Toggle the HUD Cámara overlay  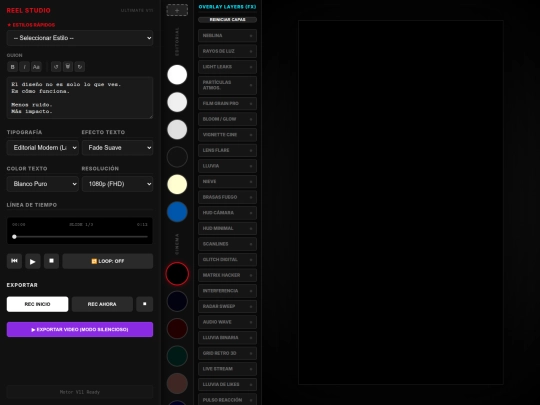click(227, 213)
